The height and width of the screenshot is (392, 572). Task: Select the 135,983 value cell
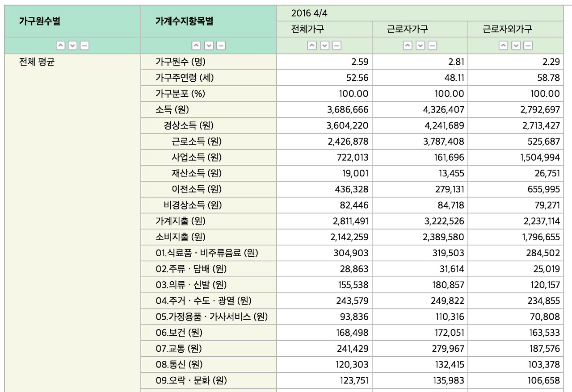(420, 380)
